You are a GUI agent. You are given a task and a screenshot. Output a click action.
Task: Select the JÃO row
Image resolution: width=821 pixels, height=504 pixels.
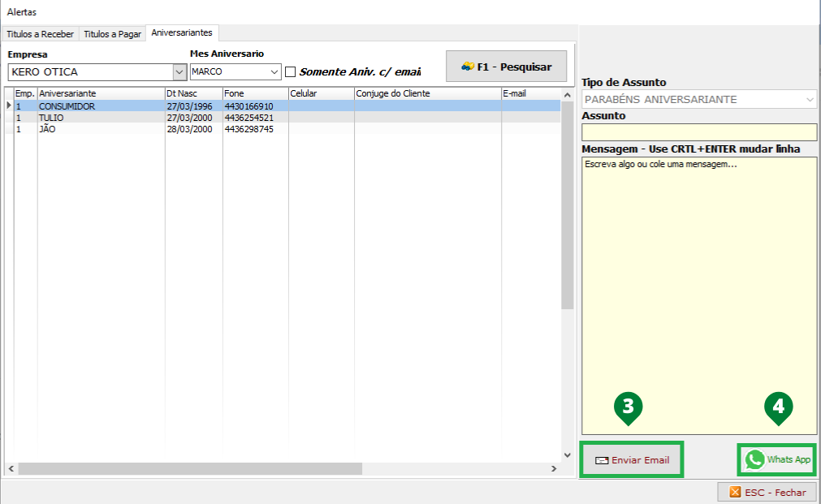(287, 129)
